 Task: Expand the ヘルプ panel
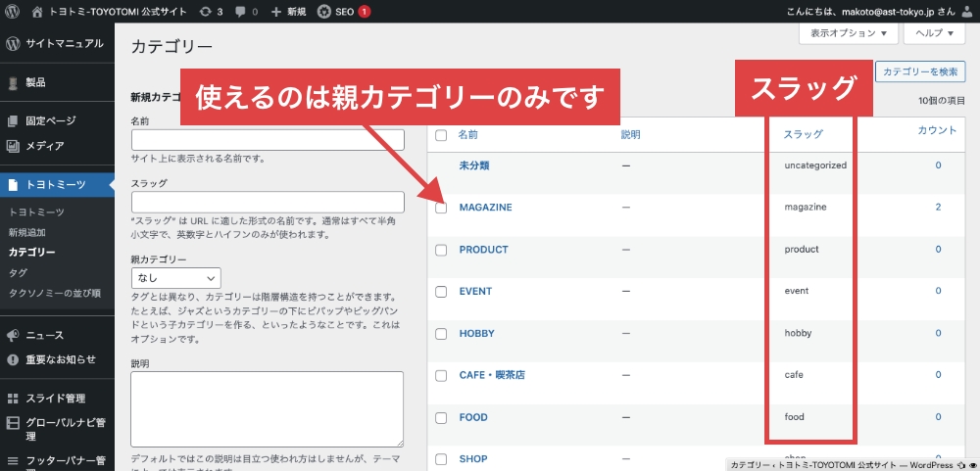[x=934, y=33]
